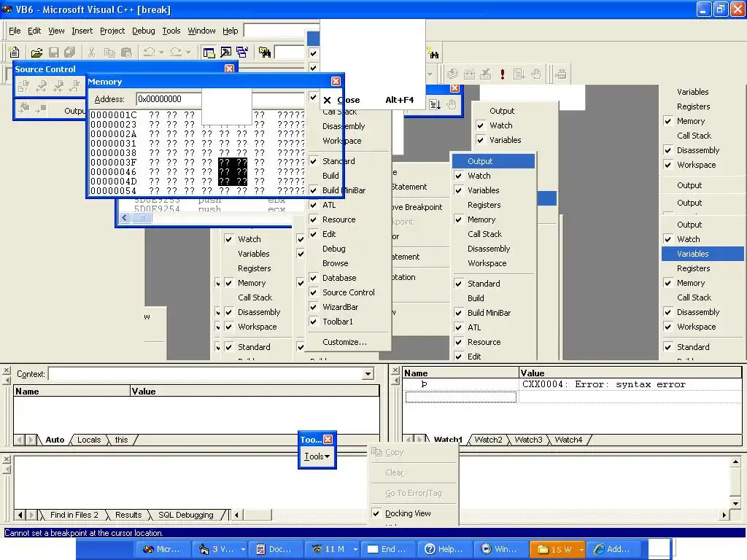Expand the '11 M' taskbar group arrow
This screenshot has width=747, height=560.
point(355,549)
